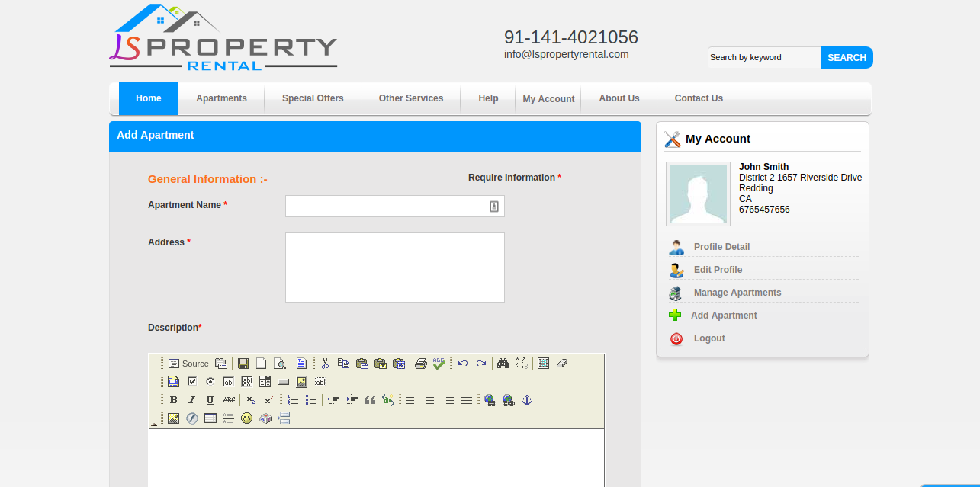This screenshot has width=980, height=487.
Task: Collapse the editor toolbar with the arrow
Action: click(153, 424)
